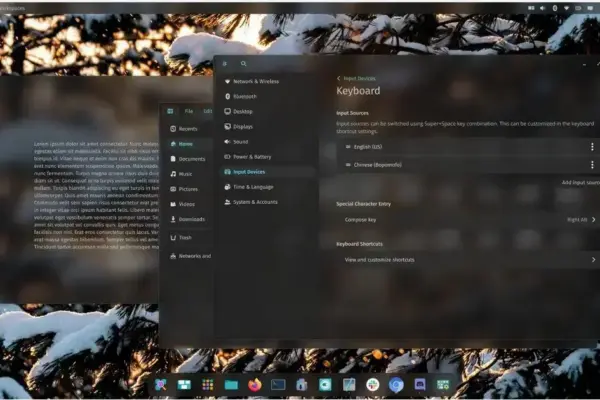Click inside the Lorem ipsum text document
This screenshot has width=600, height=400.
point(96,195)
